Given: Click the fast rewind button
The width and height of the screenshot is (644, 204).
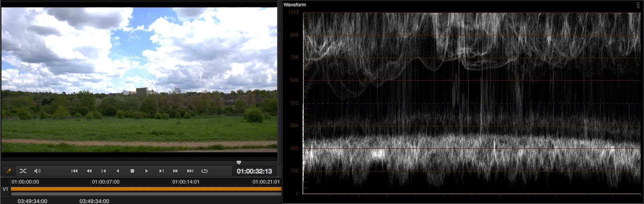Looking at the screenshot, I should [x=89, y=171].
